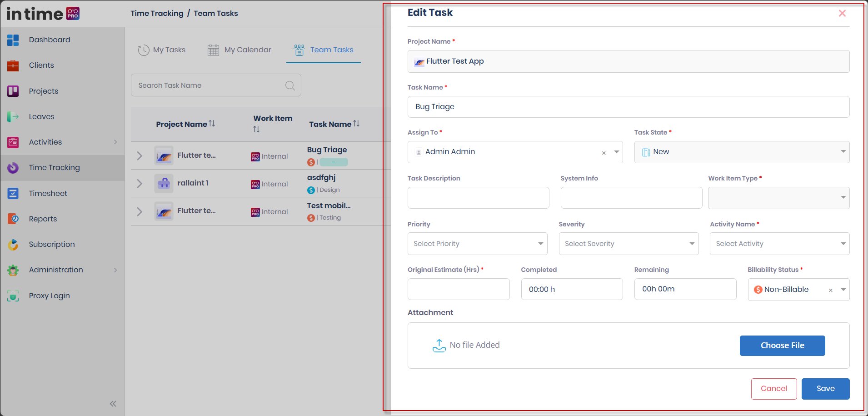Open the Work Item Type dropdown
The height and width of the screenshot is (416, 868).
click(778, 198)
